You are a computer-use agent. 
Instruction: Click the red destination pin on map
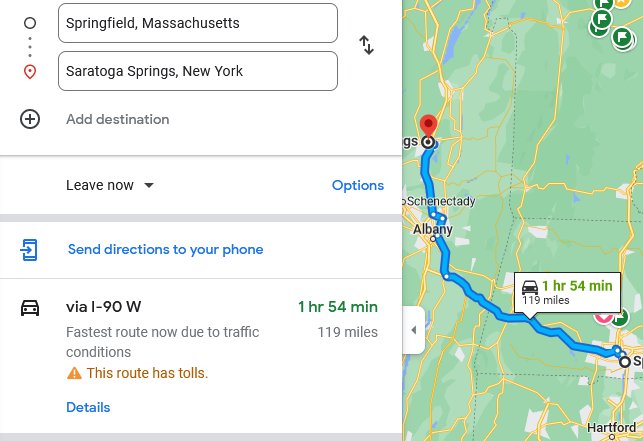tap(429, 126)
